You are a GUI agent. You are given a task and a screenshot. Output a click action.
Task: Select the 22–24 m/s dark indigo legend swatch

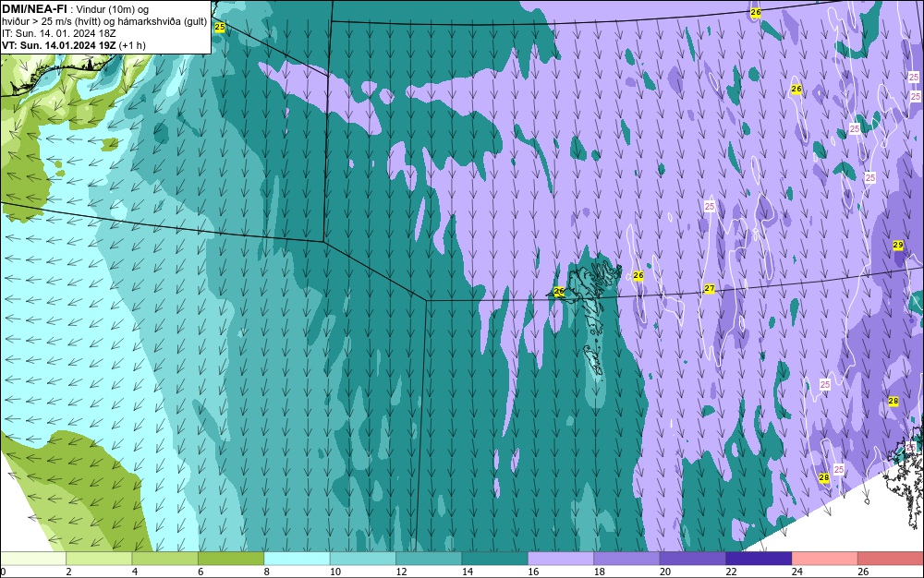759,559
